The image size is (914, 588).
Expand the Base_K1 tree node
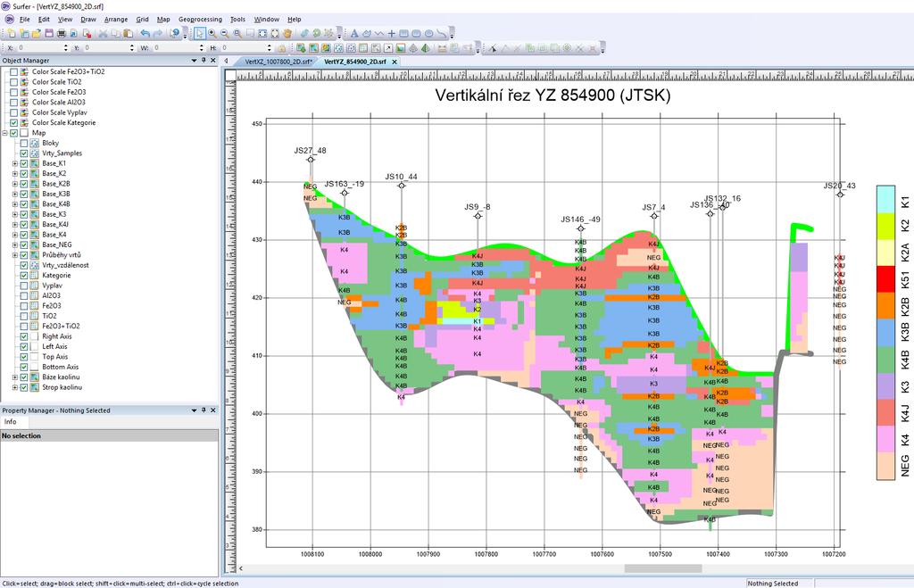[14, 163]
